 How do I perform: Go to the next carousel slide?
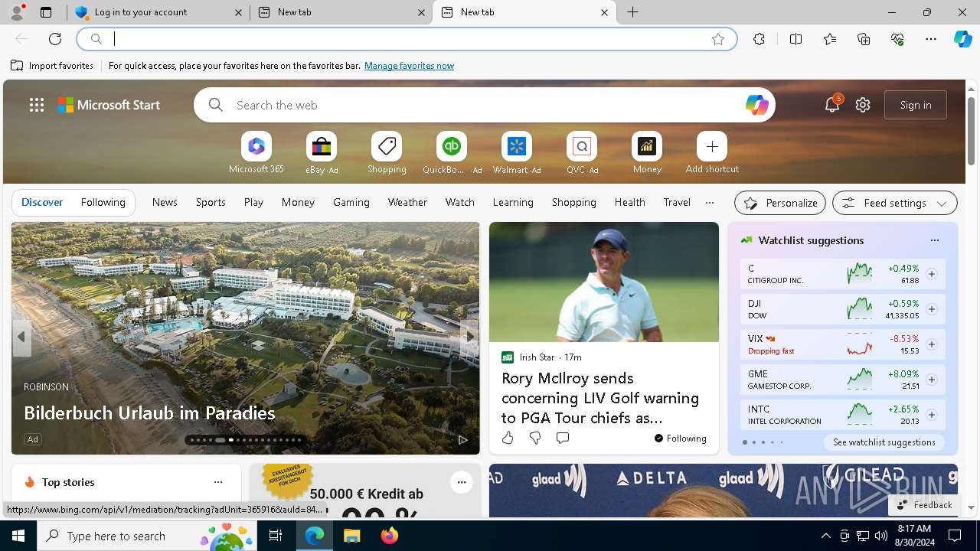(469, 337)
